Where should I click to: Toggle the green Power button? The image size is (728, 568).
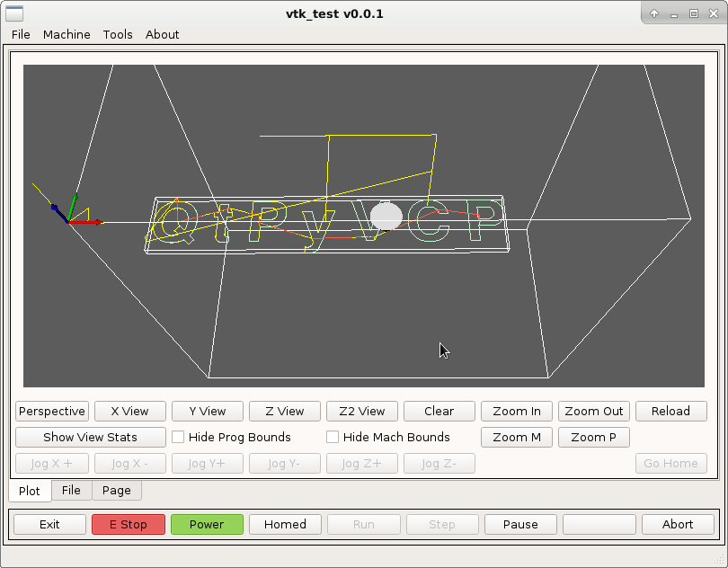pyautogui.click(x=207, y=524)
